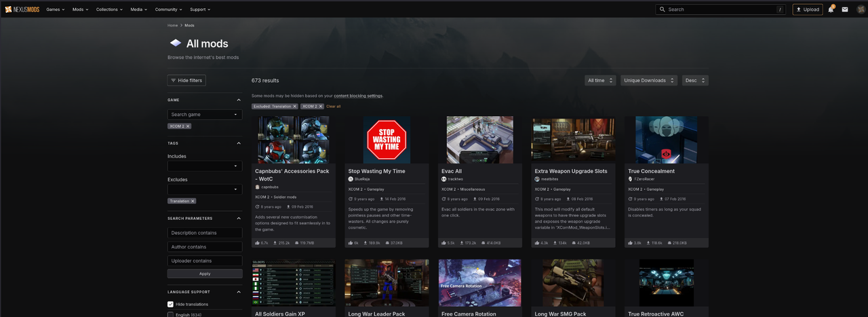Click the Description contains field

[205, 233]
